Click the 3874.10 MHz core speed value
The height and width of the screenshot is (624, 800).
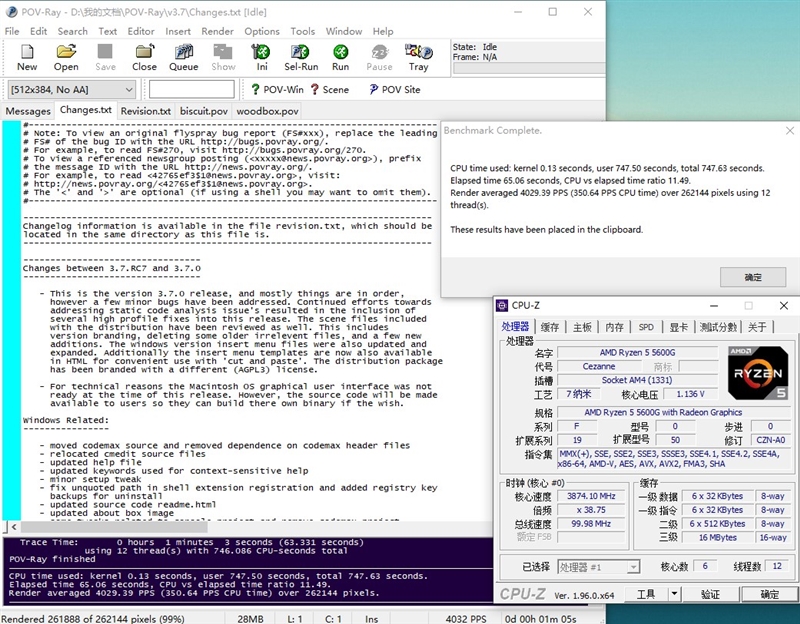591,496
